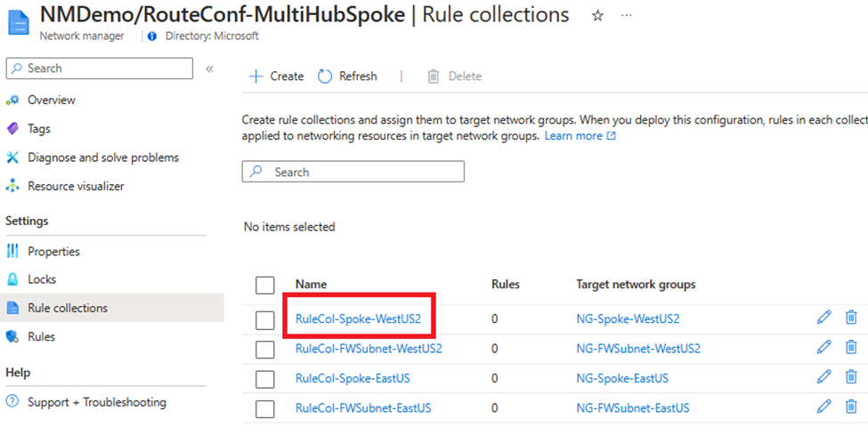This screenshot has height=435, width=868.
Task: Select the RuleCol-FWSubnet-EastUS row checkbox
Action: click(x=264, y=408)
